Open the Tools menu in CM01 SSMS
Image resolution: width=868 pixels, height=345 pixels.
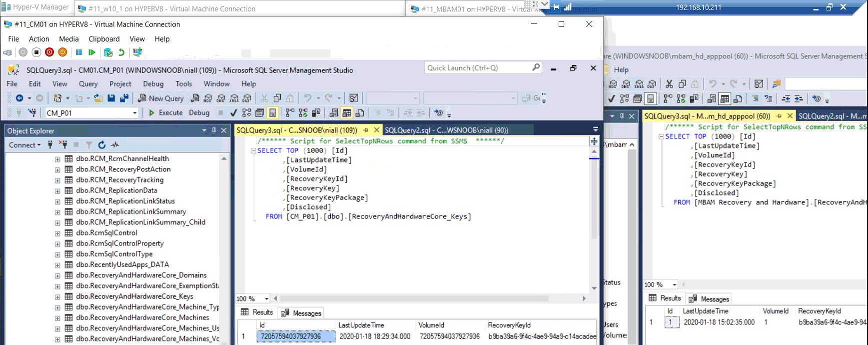[x=183, y=84]
